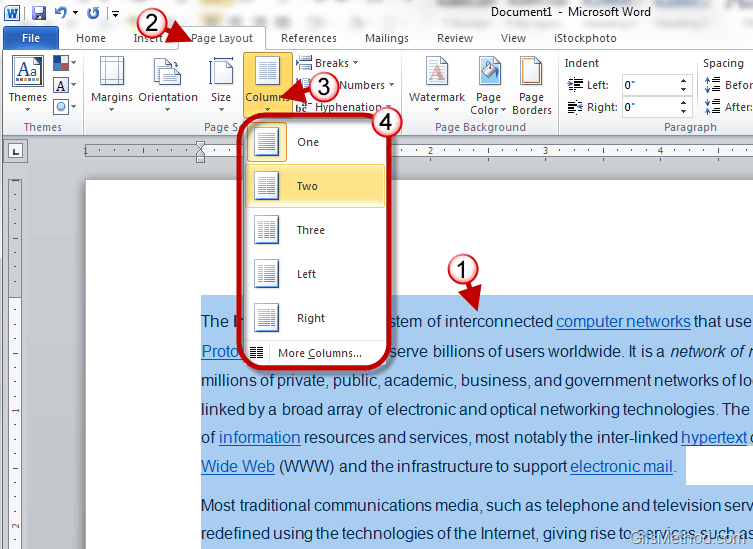753x549 pixels.
Task: Open Page Borders dialog
Action: [532, 85]
